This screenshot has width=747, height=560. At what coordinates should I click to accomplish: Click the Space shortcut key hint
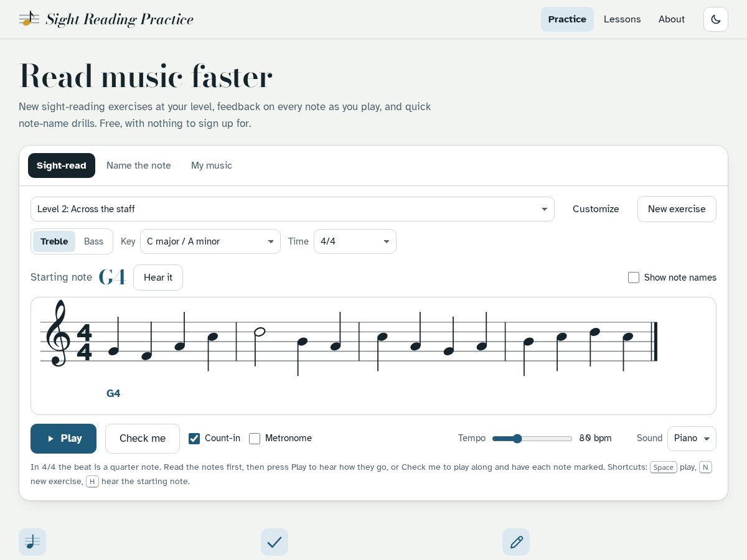pyautogui.click(x=664, y=467)
